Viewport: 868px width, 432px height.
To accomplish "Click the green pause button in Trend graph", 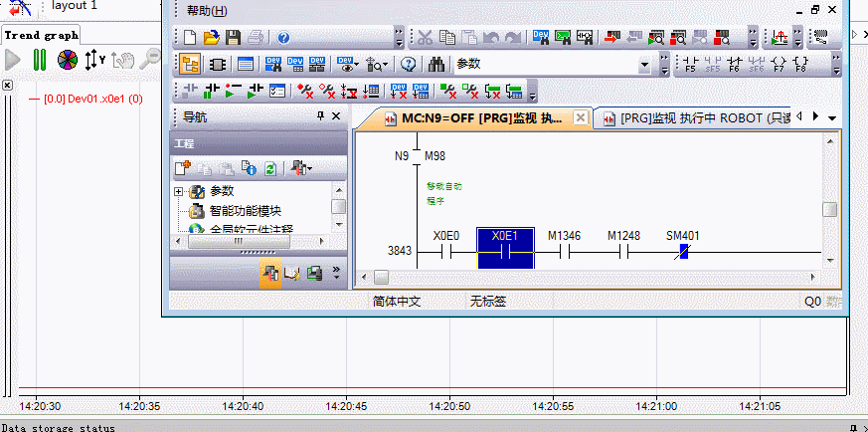I will (x=40, y=60).
